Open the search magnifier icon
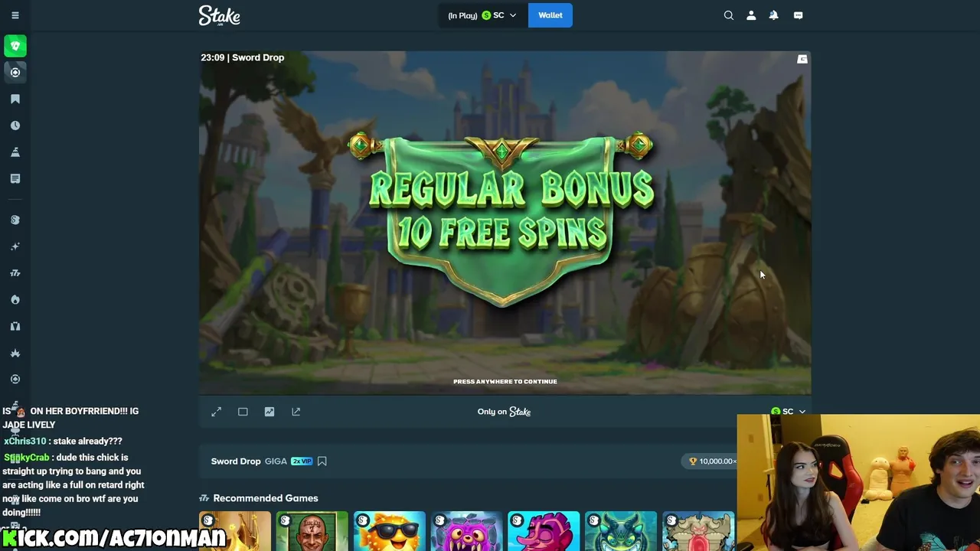The image size is (980, 551). point(729,15)
